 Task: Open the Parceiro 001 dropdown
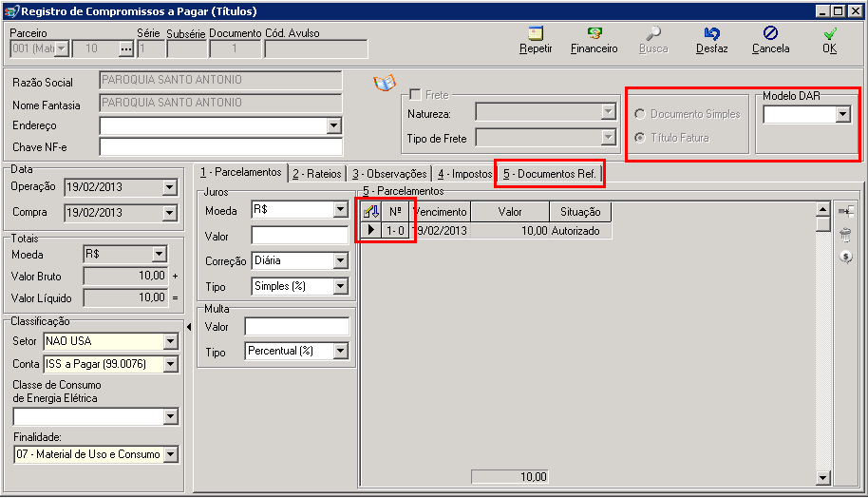[x=62, y=48]
